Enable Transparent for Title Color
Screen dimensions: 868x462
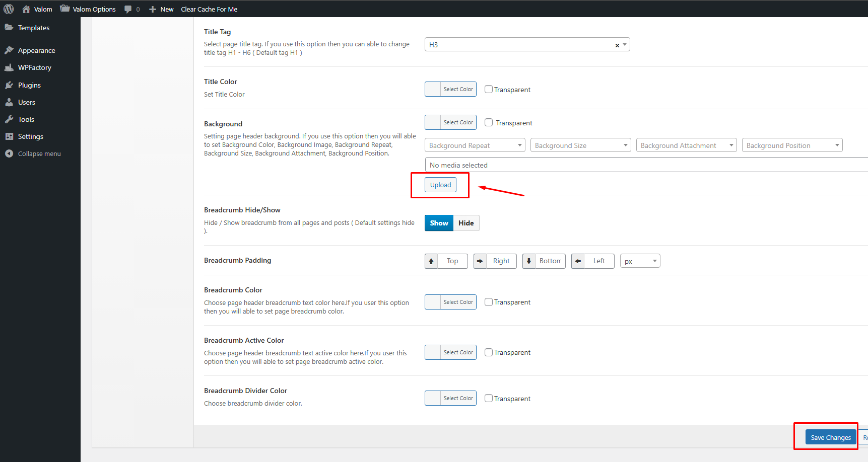(489, 89)
